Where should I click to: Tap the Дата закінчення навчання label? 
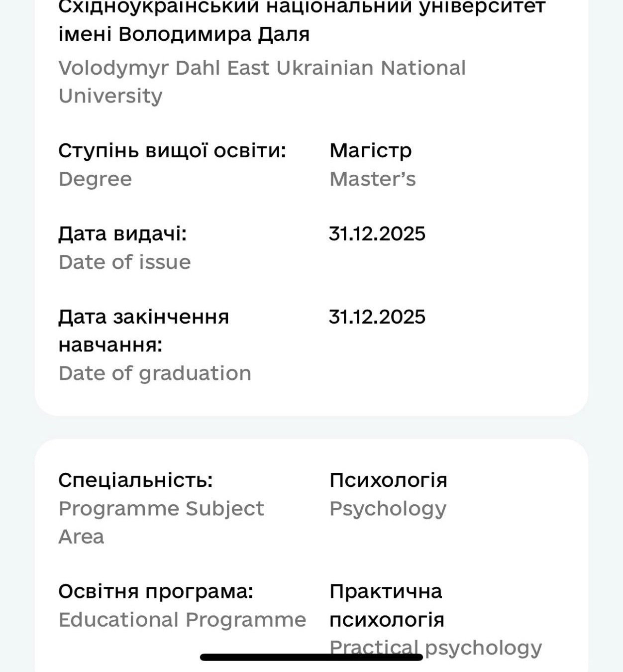pyautogui.click(x=143, y=331)
